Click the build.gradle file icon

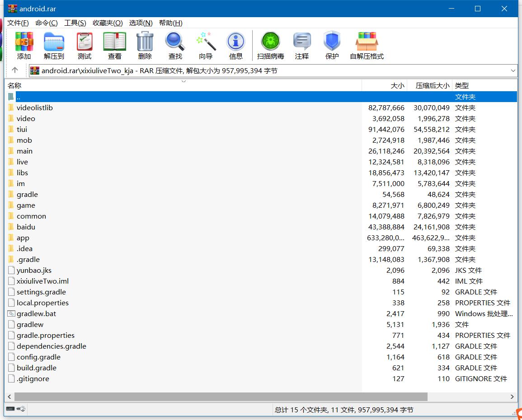(x=11, y=368)
